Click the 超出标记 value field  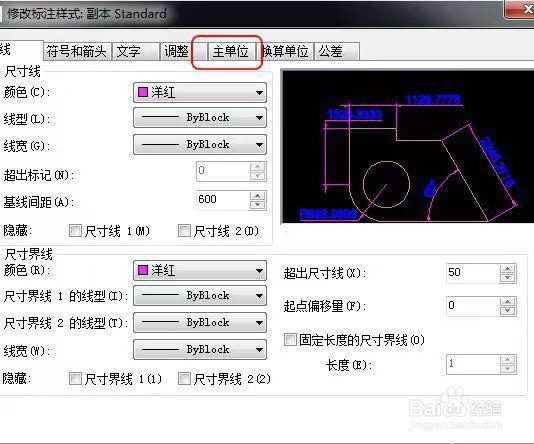(x=223, y=171)
